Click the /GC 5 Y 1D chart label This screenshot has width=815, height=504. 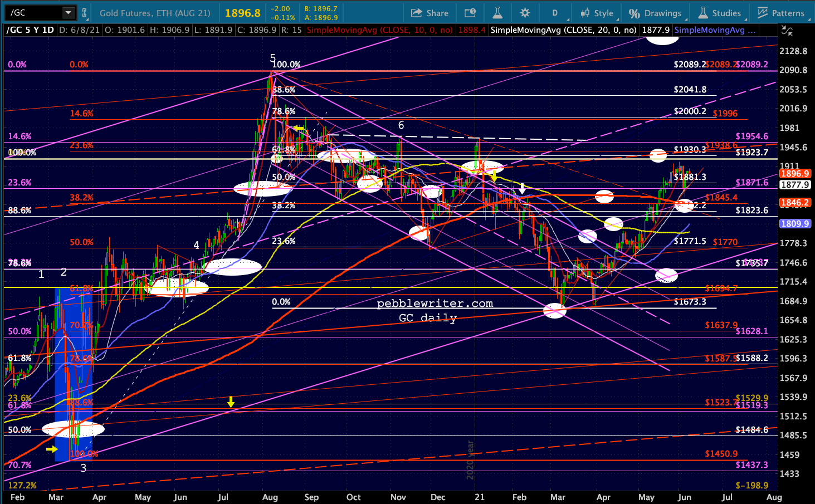[x=30, y=30]
